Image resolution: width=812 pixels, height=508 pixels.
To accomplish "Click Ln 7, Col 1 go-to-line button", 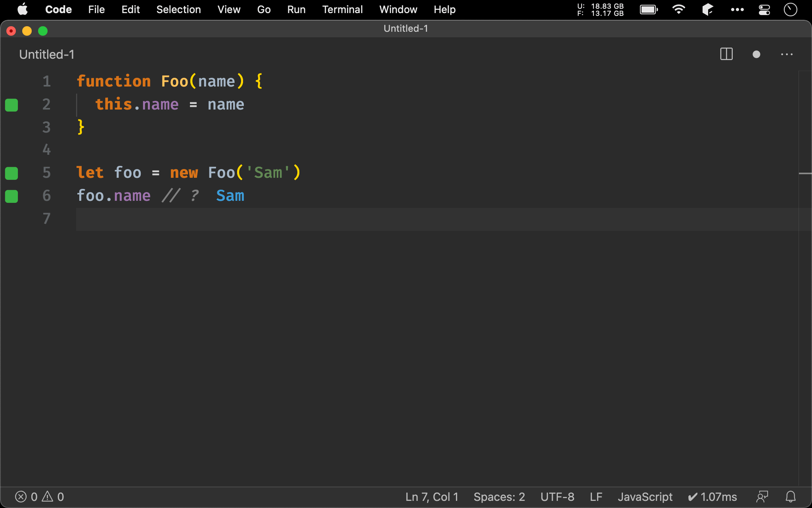I will coord(431,496).
